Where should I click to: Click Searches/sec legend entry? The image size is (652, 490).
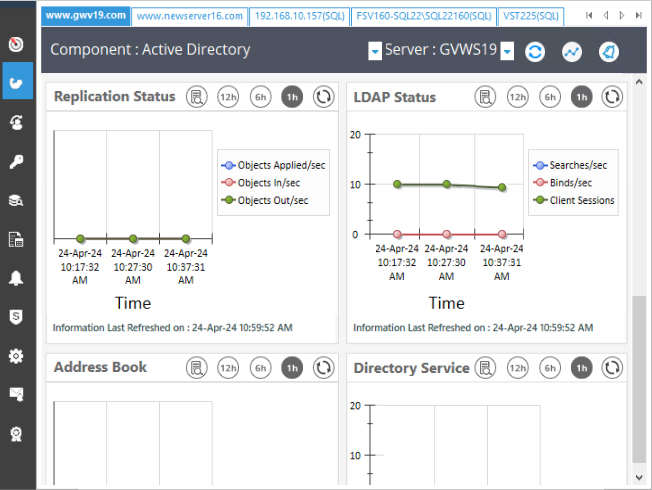[570, 165]
